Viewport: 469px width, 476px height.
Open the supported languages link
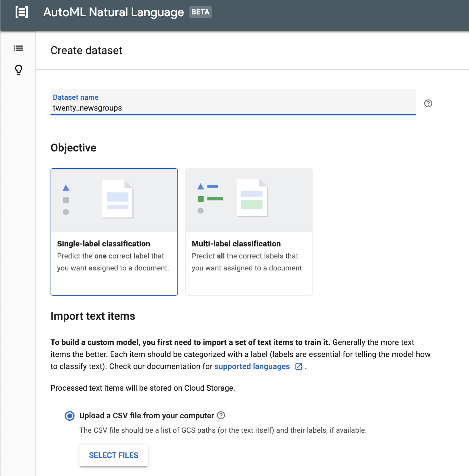(252, 366)
